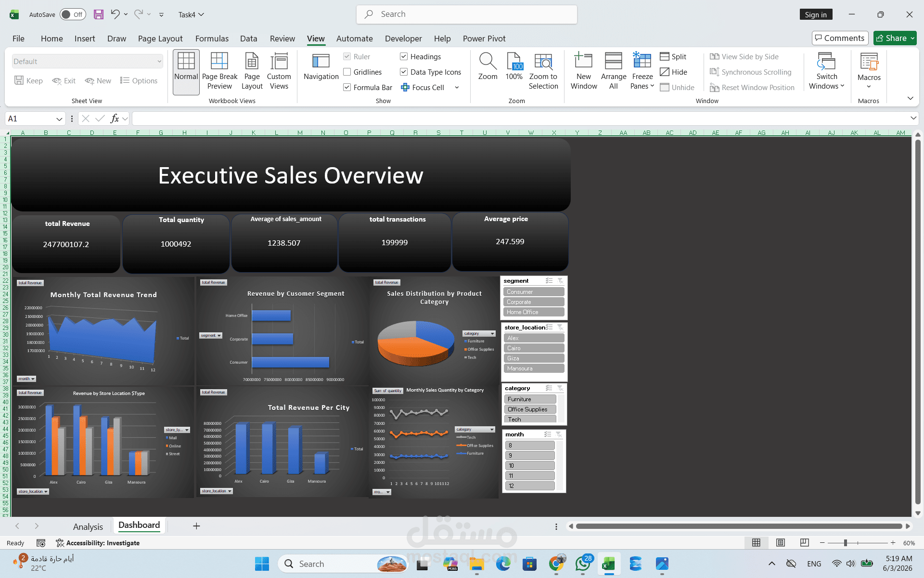This screenshot has height=578, width=924.
Task: Toggle AutoSave off switch
Action: coord(73,14)
